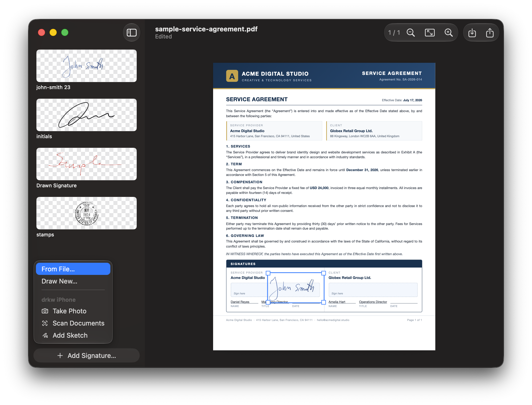
Task: Click the 'Drawn Signature' label text
Action: [x=56, y=186]
